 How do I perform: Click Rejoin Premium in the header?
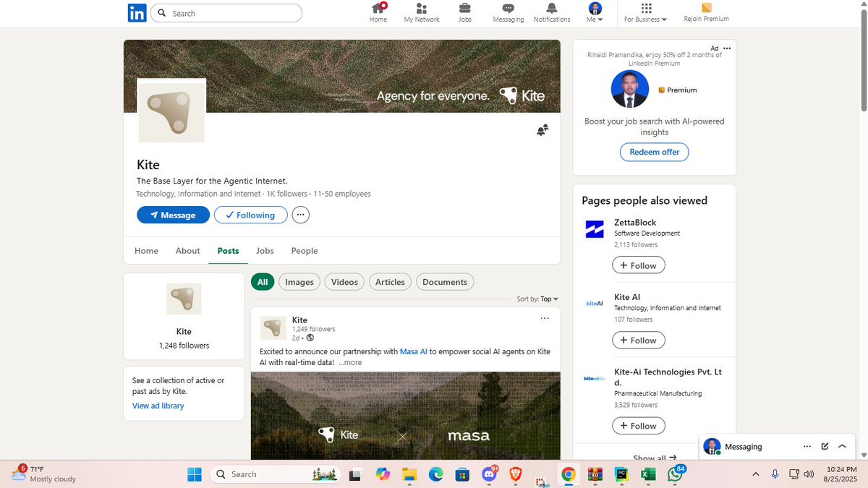pos(706,12)
